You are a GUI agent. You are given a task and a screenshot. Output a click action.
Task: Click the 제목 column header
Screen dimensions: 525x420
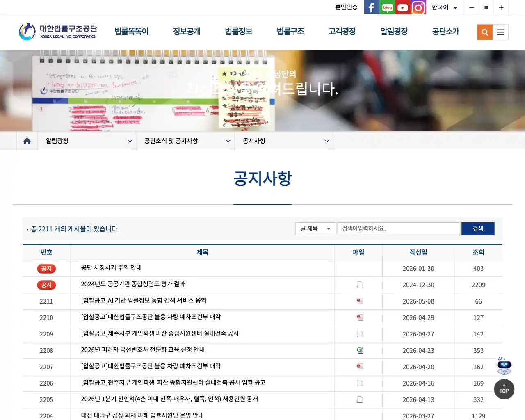(203, 252)
